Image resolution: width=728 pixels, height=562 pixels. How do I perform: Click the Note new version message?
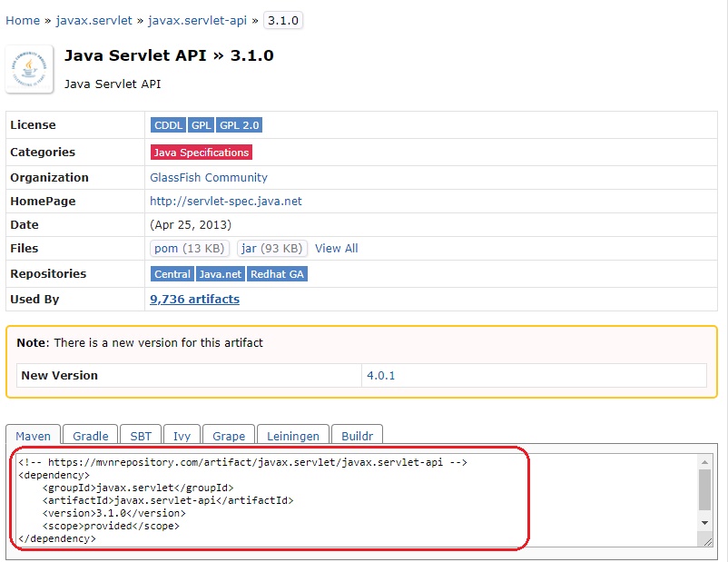pos(140,343)
